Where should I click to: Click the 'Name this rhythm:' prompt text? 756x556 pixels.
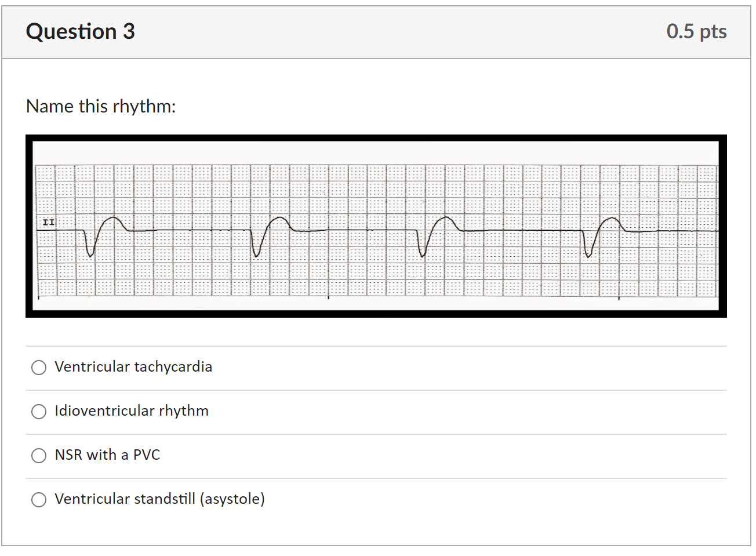tap(101, 107)
